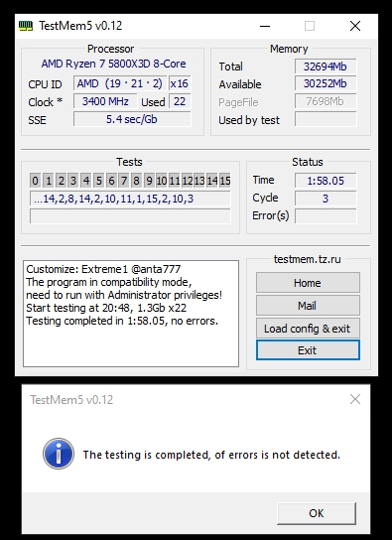Image resolution: width=392 pixels, height=540 pixels.
Task: Click the Cycle value 3
Action: pyautogui.click(x=326, y=199)
